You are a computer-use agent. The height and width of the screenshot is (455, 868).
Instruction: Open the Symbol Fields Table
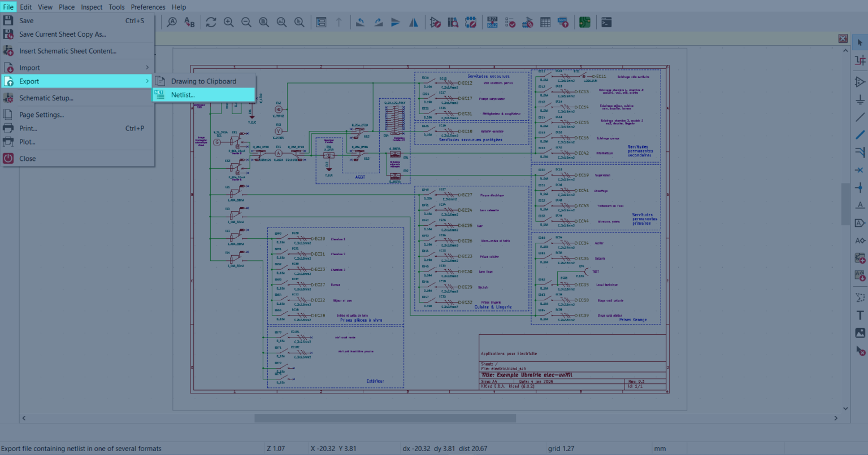tap(545, 22)
